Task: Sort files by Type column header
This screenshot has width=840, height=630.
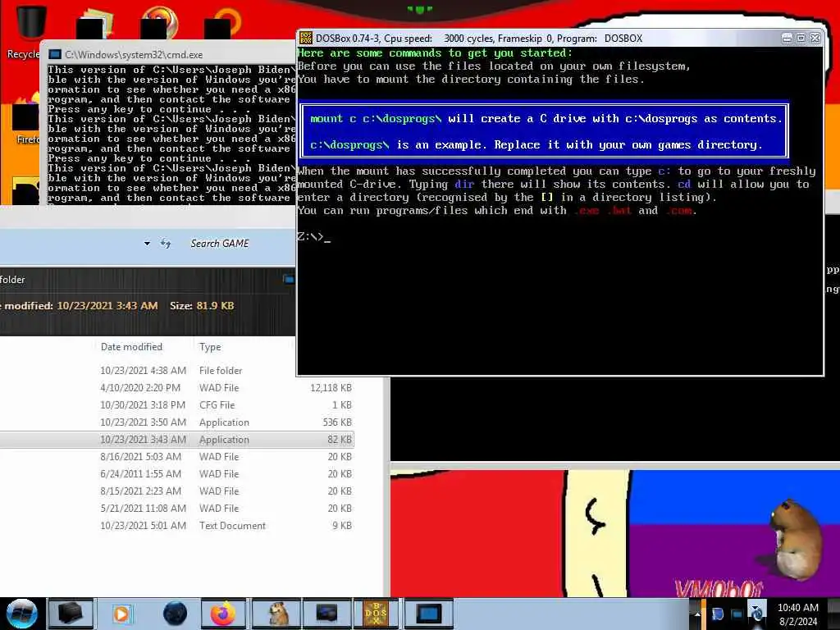Action: click(210, 347)
